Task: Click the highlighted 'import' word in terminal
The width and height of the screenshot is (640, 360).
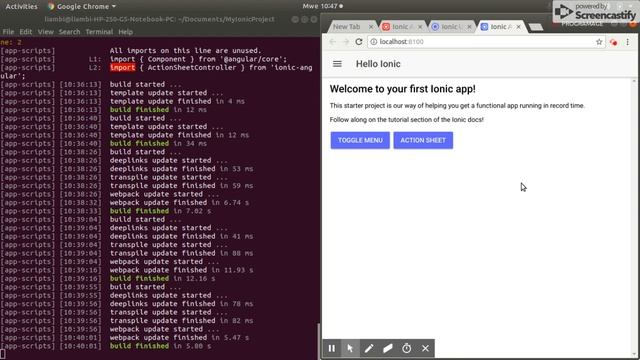Action: 122,68
